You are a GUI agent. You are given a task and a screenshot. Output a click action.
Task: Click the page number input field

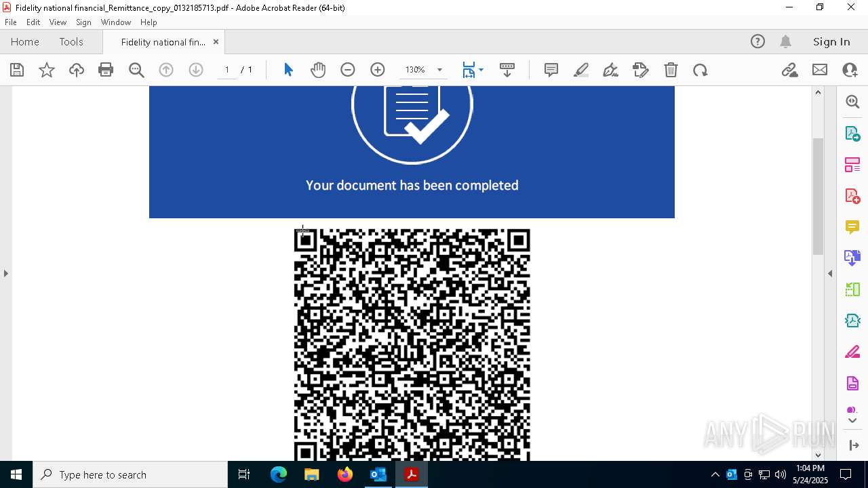pyautogui.click(x=227, y=70)
